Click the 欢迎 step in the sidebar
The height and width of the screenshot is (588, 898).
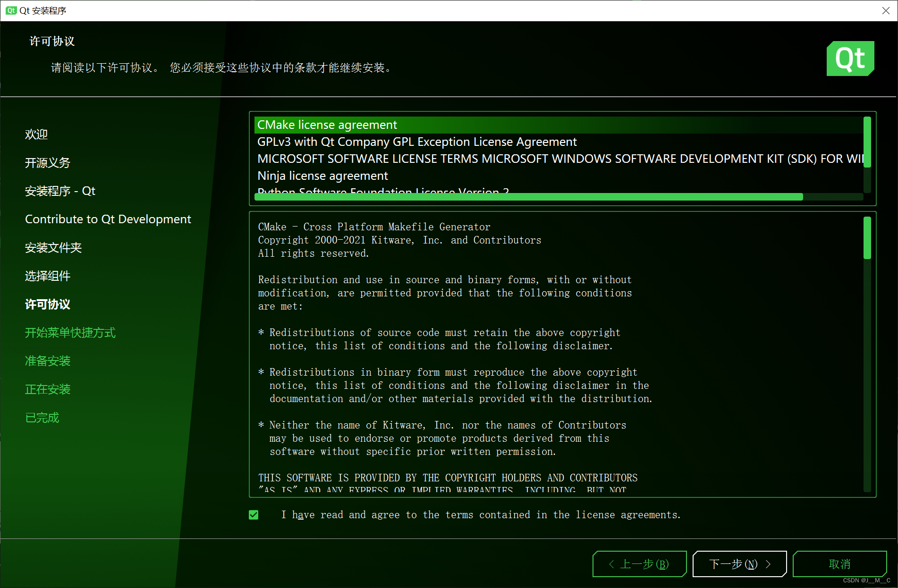[x=36, y=134]
